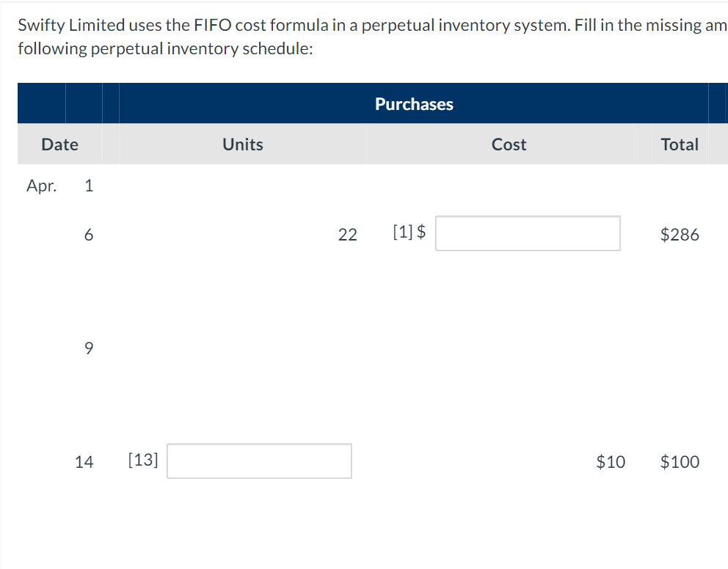Click the Cost column header
The height and width of the screenshot is (569, 728).
pyautogui.click(x=509, y=144)
